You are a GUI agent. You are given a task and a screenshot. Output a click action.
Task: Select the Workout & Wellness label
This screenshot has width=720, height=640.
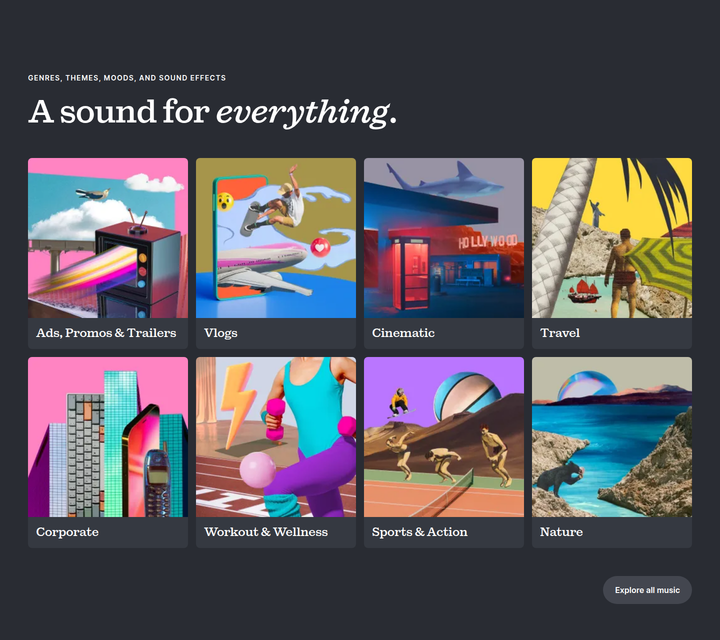[x=266, y=532]
